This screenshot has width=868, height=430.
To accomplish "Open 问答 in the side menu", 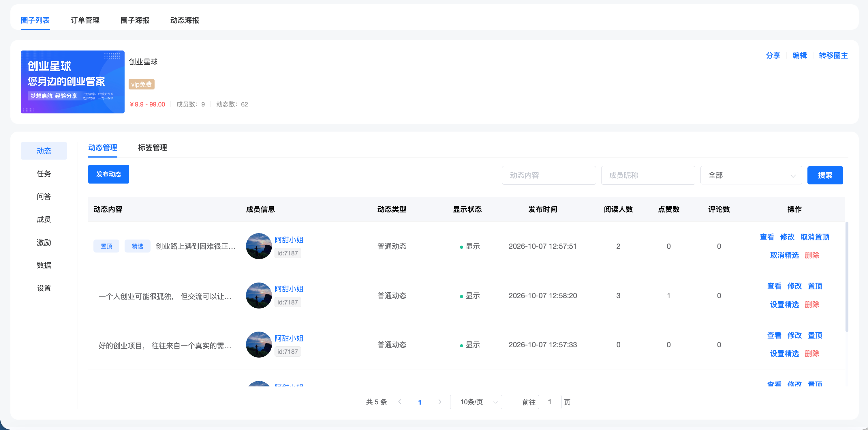I will coord(44,197).
